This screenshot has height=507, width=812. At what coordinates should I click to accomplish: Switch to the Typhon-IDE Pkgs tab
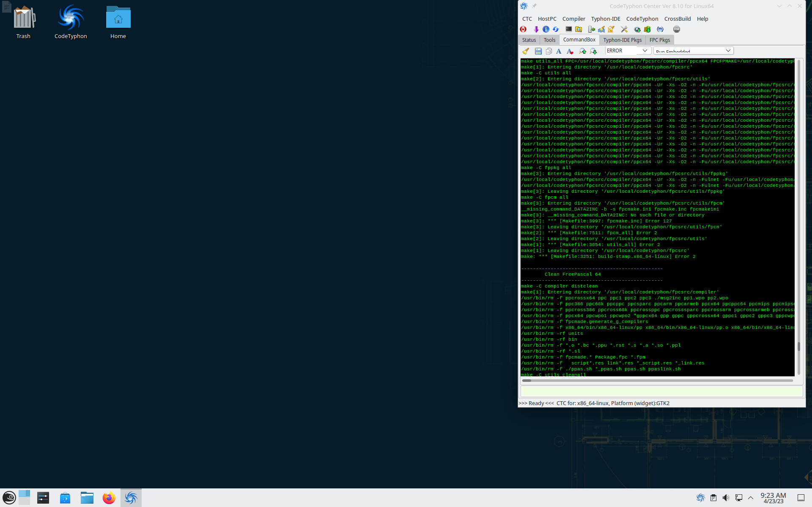(622, 40)
